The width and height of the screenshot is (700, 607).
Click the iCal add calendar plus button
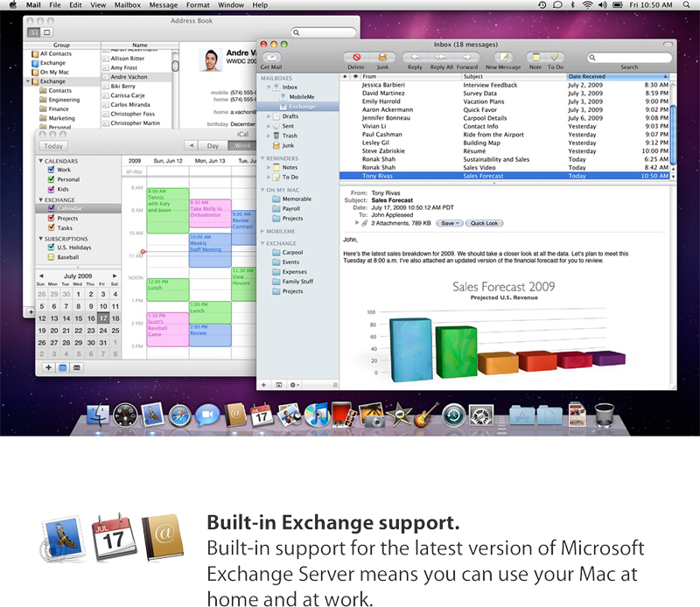tap(48, 367)
